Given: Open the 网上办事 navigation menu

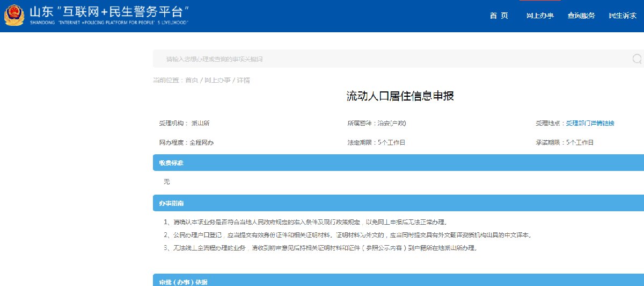Looking at the screenshot, I should [x=540, y=16].
